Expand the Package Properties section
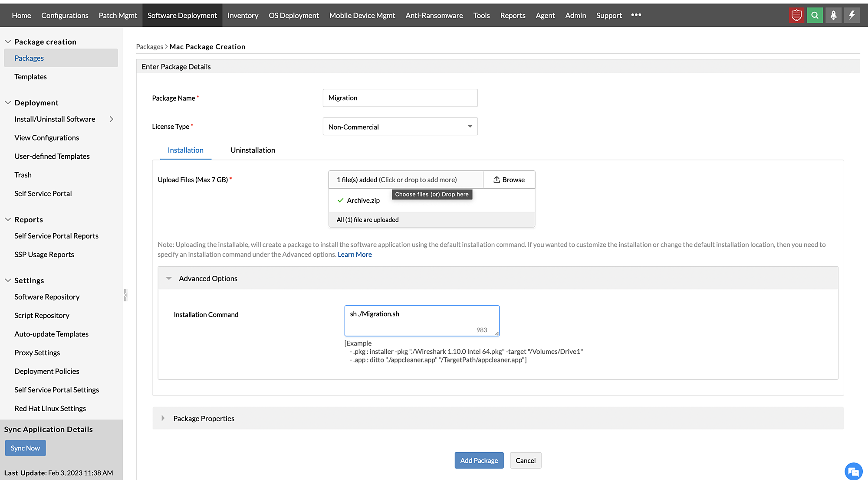 coord(163,418)
